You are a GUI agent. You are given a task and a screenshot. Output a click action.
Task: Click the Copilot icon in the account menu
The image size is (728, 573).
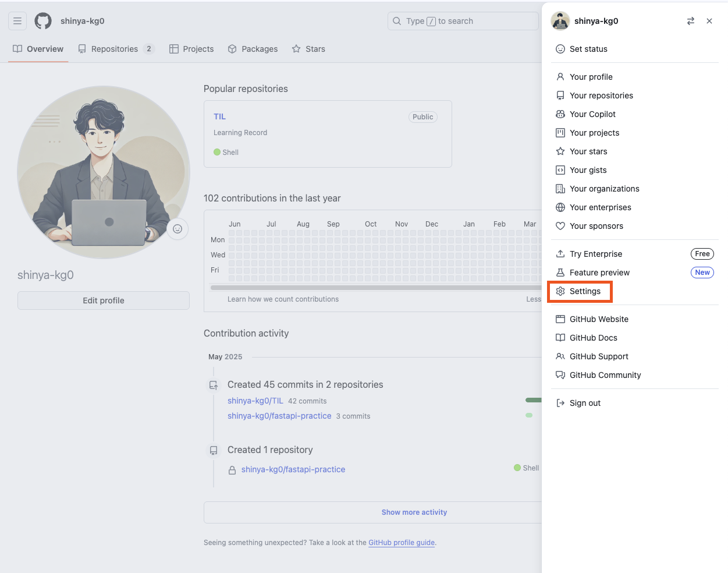click(x=560, y=114)
